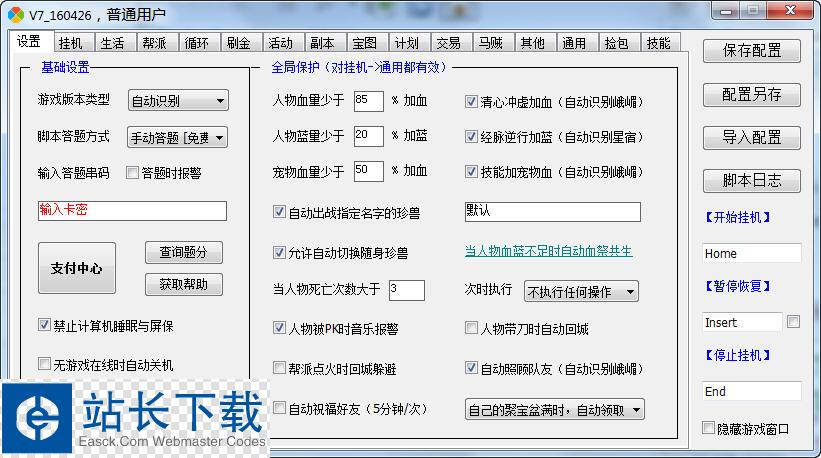
Task: Click the 配置另存 button
Action: 752,94
